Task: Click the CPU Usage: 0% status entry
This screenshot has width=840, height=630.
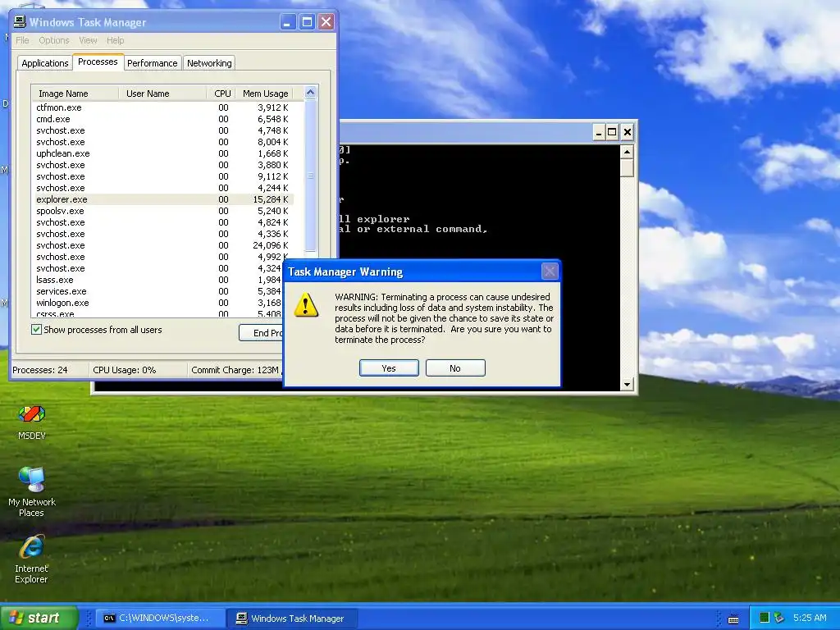Action: point(138,370)
